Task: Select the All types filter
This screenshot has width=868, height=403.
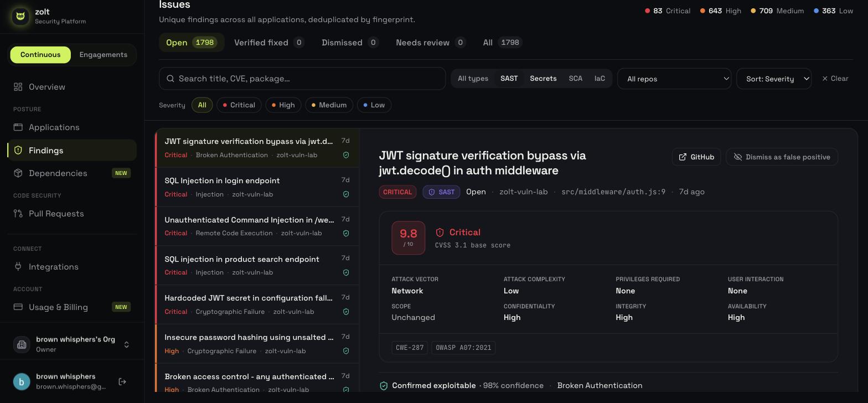Action: [473, 79]
